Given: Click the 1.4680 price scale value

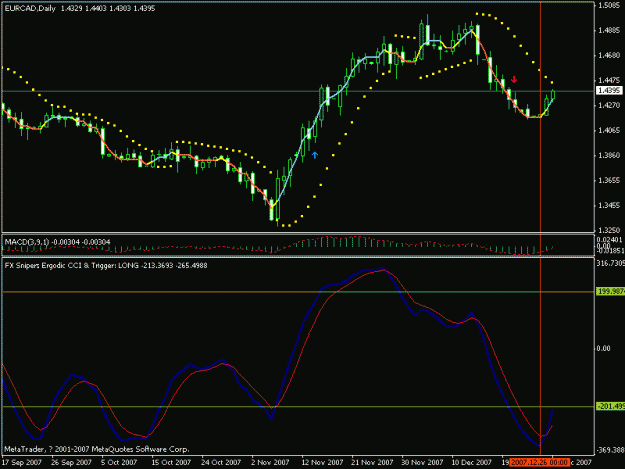Looking at the screenshot, I should coord(609,55).
